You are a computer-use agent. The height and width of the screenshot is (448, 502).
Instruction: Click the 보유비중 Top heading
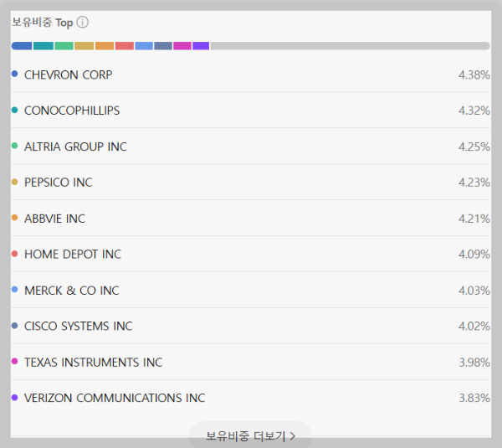[43, 23]
